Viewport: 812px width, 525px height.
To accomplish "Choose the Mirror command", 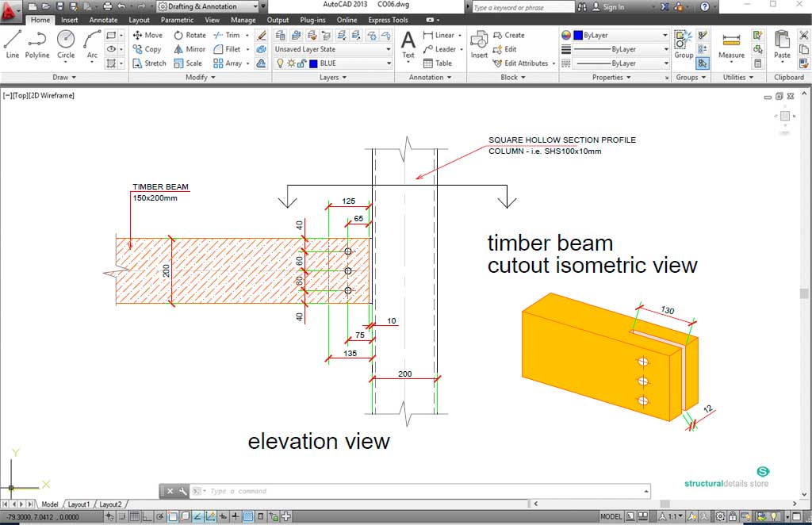I will coord(189,49).
